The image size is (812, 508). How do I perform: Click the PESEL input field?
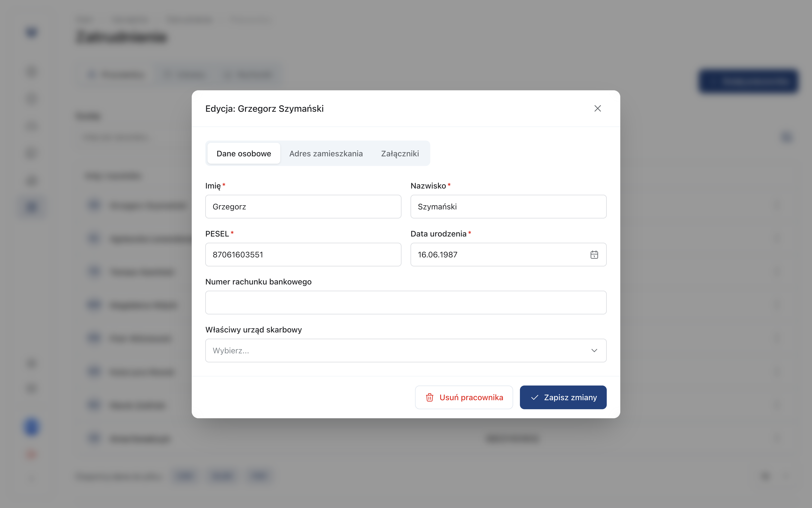click(x=303, y=255)
